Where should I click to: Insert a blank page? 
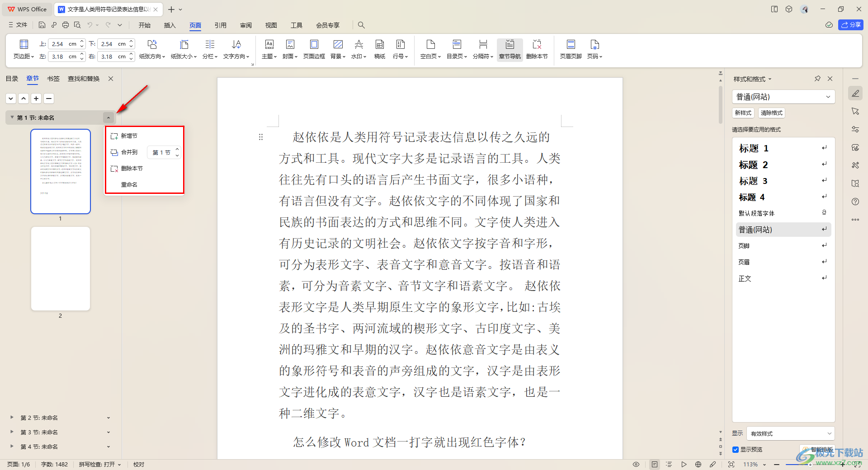point(430,49)
